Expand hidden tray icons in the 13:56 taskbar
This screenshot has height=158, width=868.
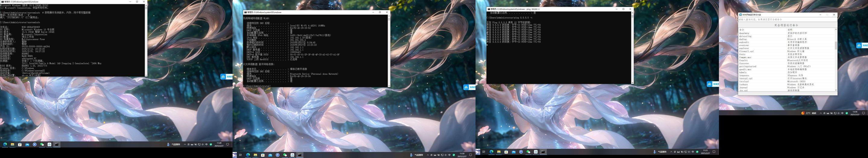[820, 113]
